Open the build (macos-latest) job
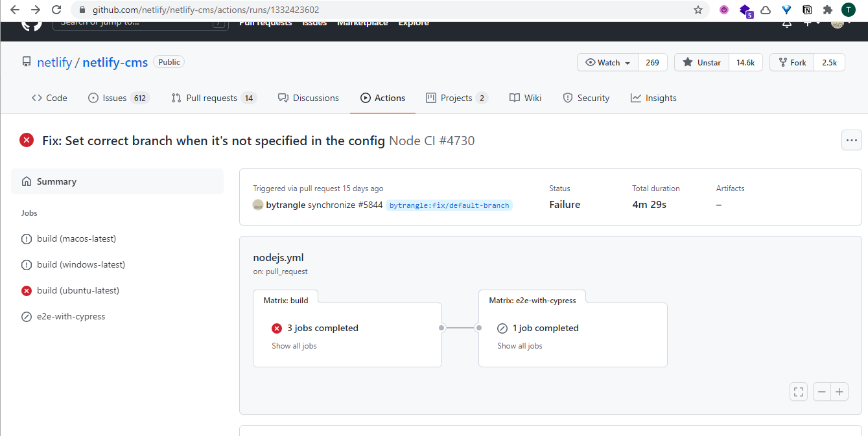Viewport: 868px width, 436px height. coord(76,238)
